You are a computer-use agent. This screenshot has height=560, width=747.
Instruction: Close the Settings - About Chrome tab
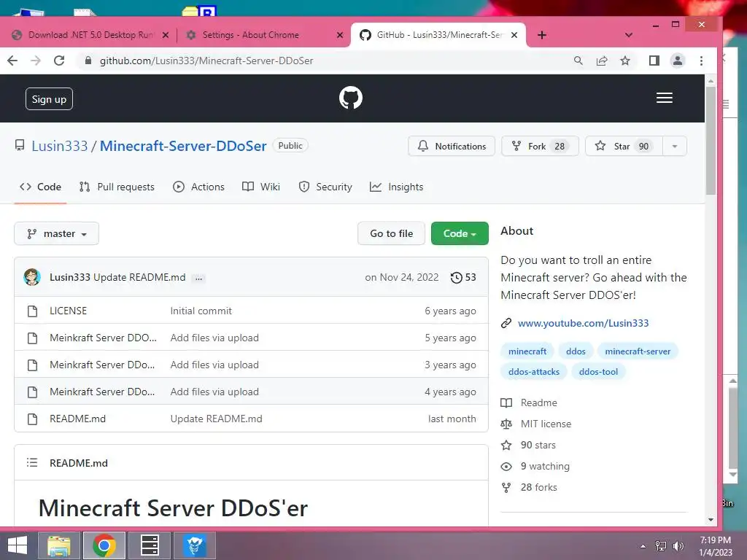tap(340, 35)
